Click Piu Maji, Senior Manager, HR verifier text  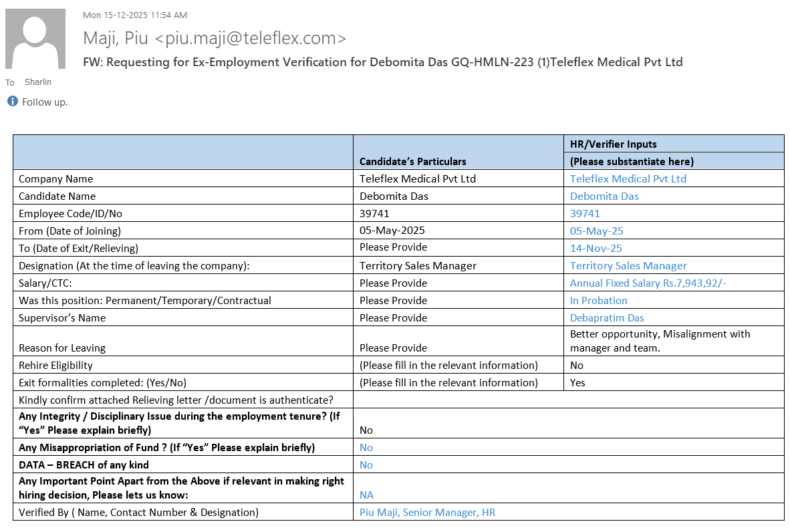click(x=427, y=513)
